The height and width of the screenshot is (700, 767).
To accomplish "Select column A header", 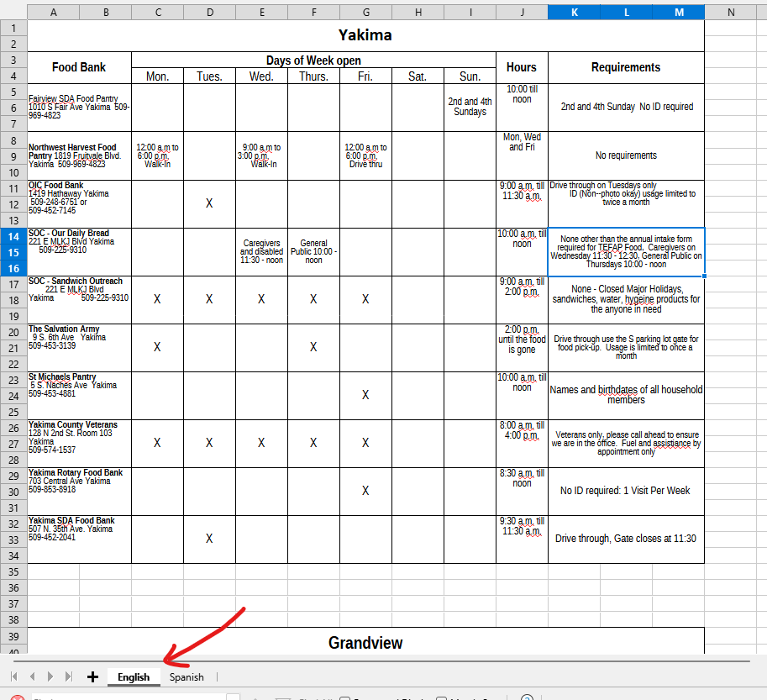I will pyautogui.click(x=54, y=12).
